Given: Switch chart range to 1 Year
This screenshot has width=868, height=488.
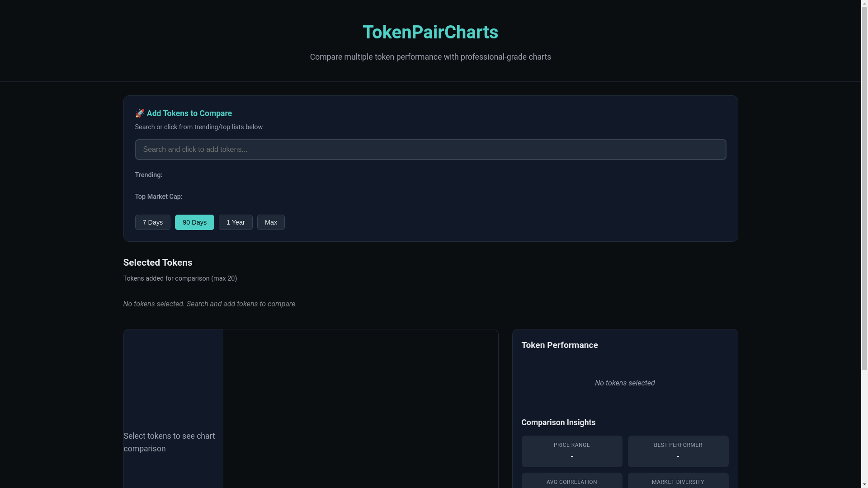Looking at the screenshot, I should [236, 222].
